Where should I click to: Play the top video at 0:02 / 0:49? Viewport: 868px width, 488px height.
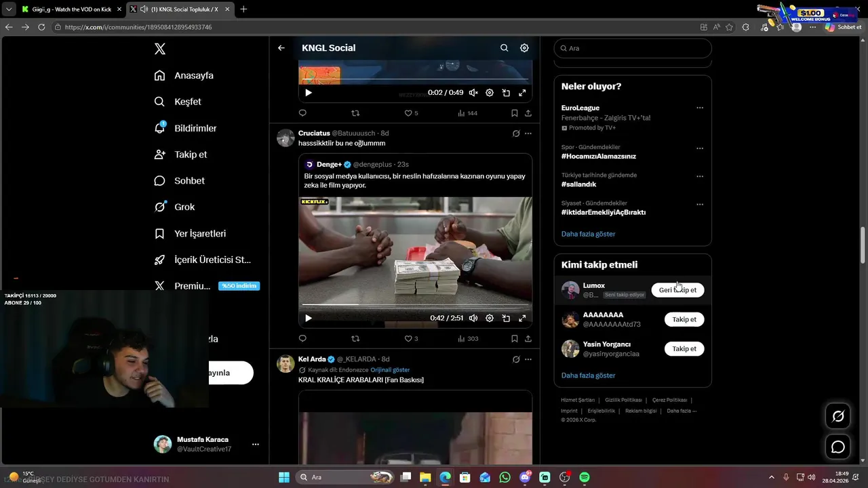(309, 93)
